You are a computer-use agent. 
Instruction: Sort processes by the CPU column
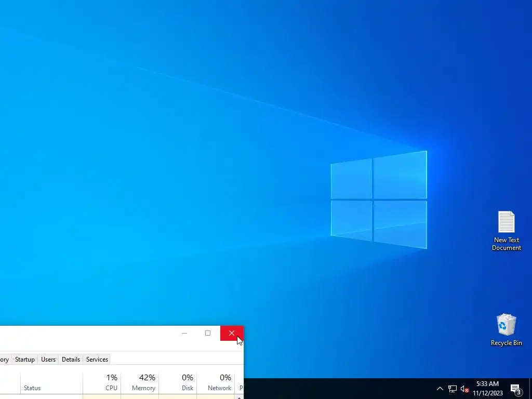point(102,384)
